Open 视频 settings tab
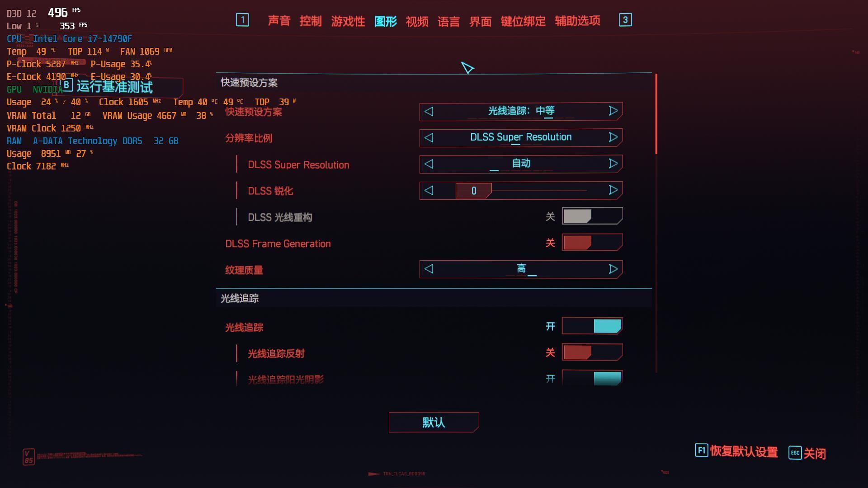Viewport: 868px width, 488px height. coord(417,20)
